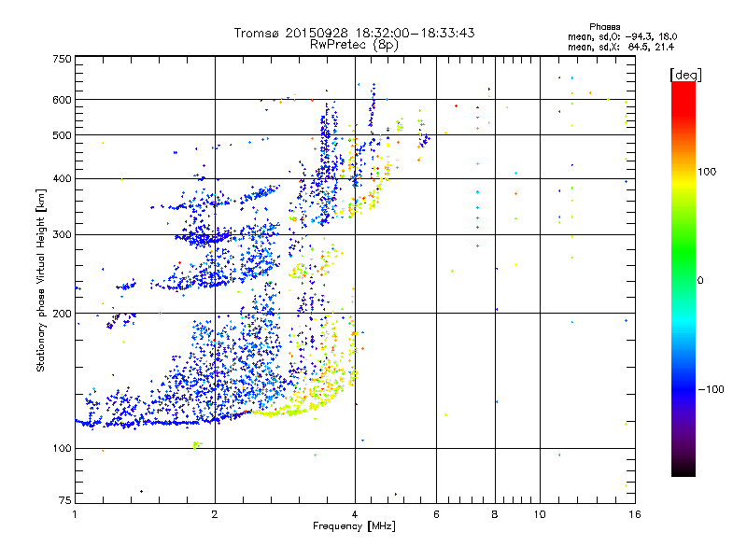Click the 'mean, sd,O: -94.3, 18.0' statistic
This screenshot has height=560, width=747.
(622, 36)
